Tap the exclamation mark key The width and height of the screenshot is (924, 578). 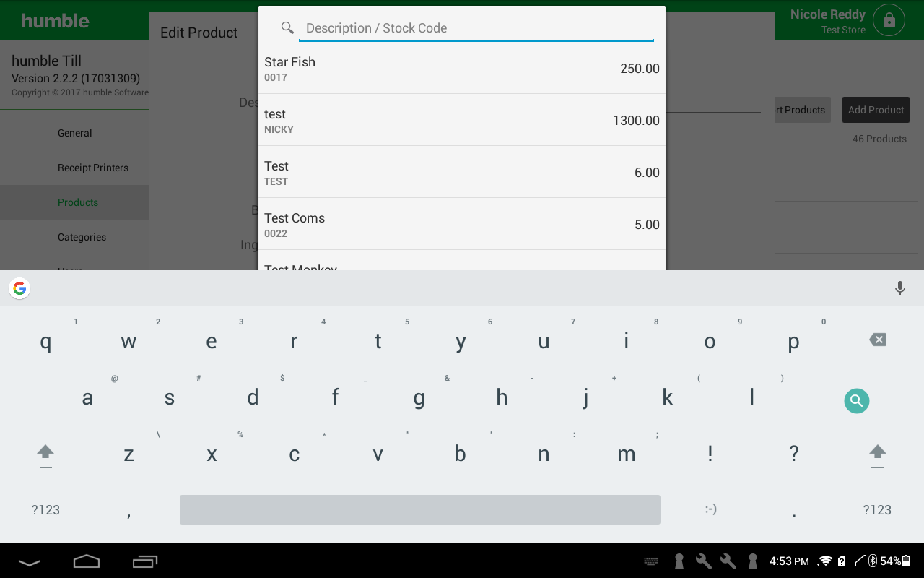pyautogui.click(x=710, y=454)
